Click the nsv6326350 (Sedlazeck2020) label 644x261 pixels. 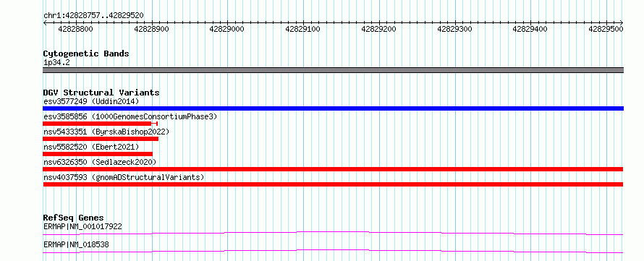[x=100, y=162]
